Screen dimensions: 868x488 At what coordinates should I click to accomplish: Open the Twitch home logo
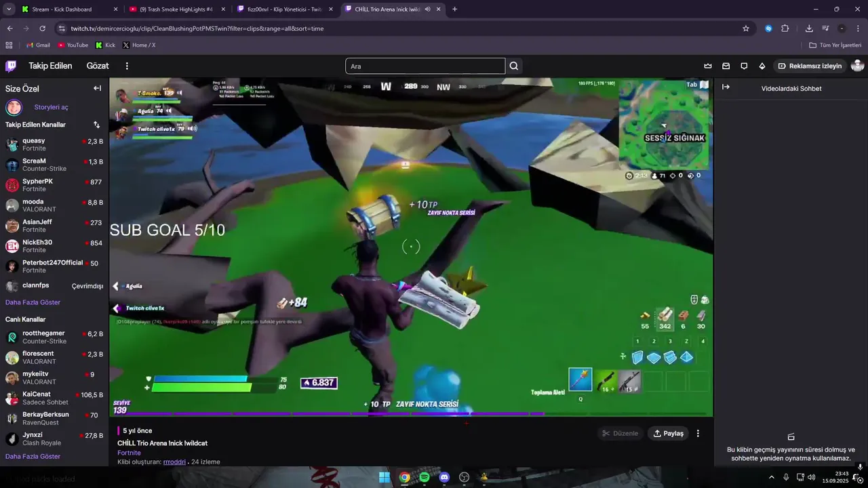point(11,66)
